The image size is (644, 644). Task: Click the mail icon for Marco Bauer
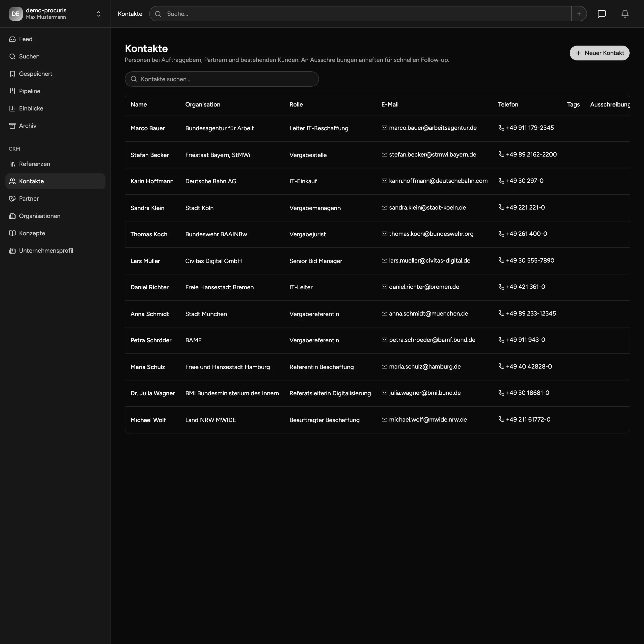[384, 128]
